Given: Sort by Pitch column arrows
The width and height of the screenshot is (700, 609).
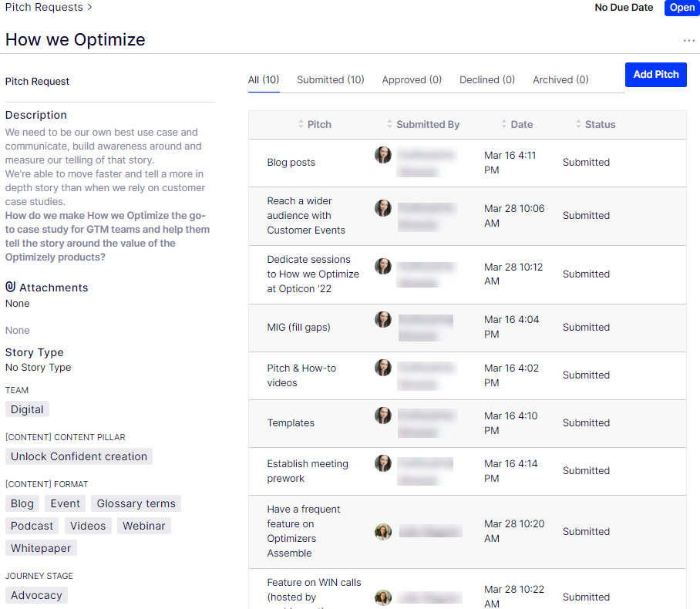Looking at the screenshot, I should pyautogui.click(x=301, y=124).
